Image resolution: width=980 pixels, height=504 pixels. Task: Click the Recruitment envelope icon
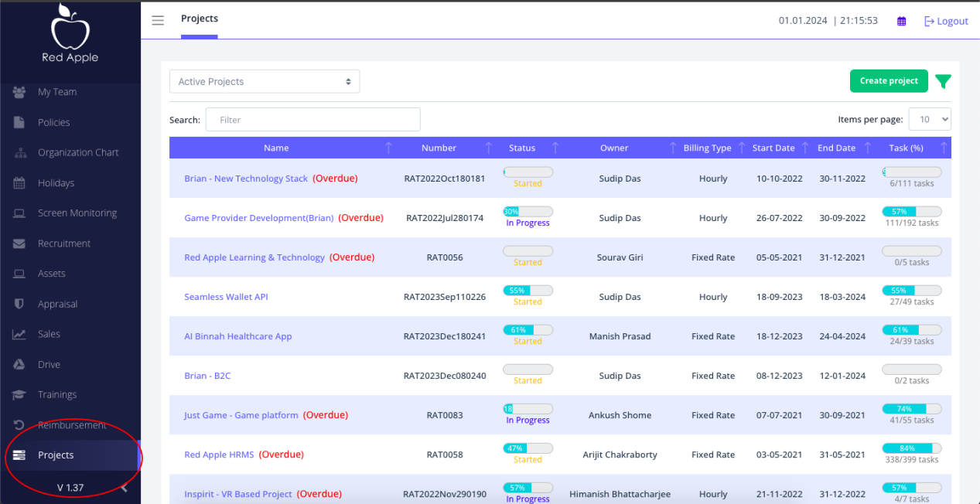pyautogui.click(x=19, y=243)
